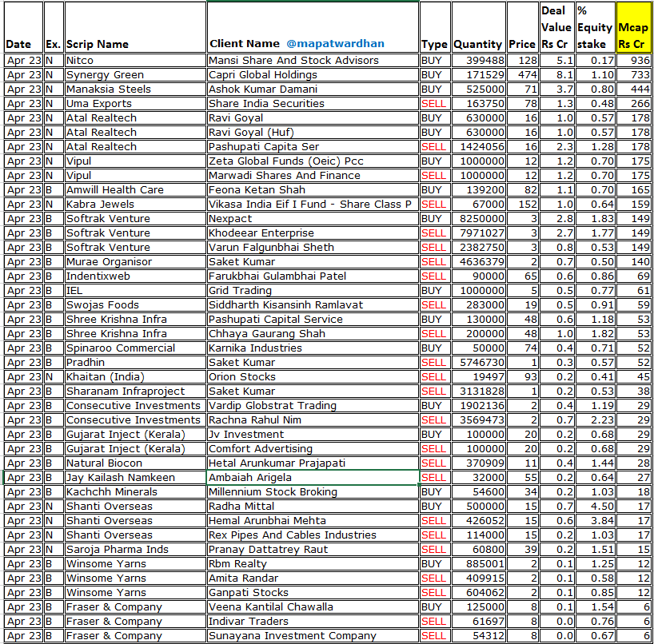Image resolution: width=654 pixels, height=644 pixels.
Task: Click the Synergy Green cell
Action: point(135,75)
